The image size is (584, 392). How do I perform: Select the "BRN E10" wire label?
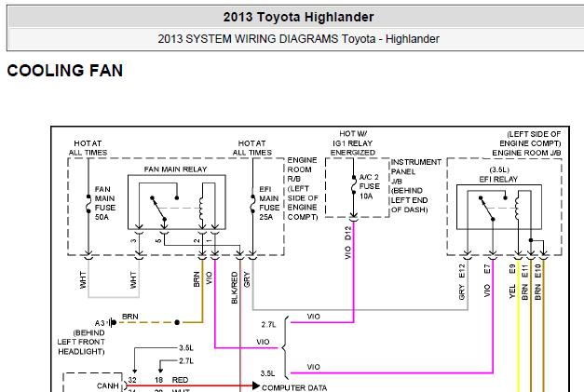pos(537,282)
